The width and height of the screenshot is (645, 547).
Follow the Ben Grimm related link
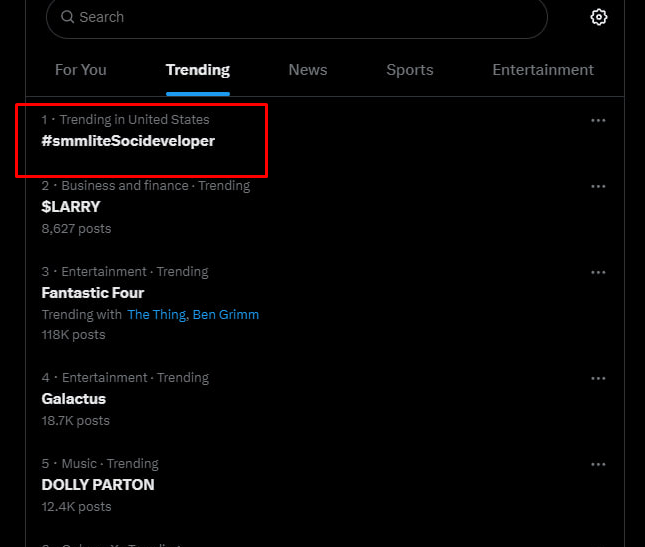pos(226,315)
